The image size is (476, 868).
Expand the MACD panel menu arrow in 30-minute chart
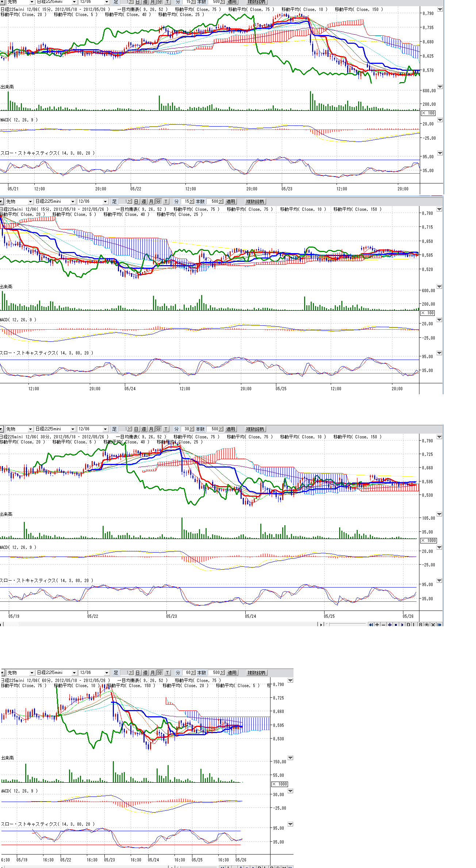(439, 547)
